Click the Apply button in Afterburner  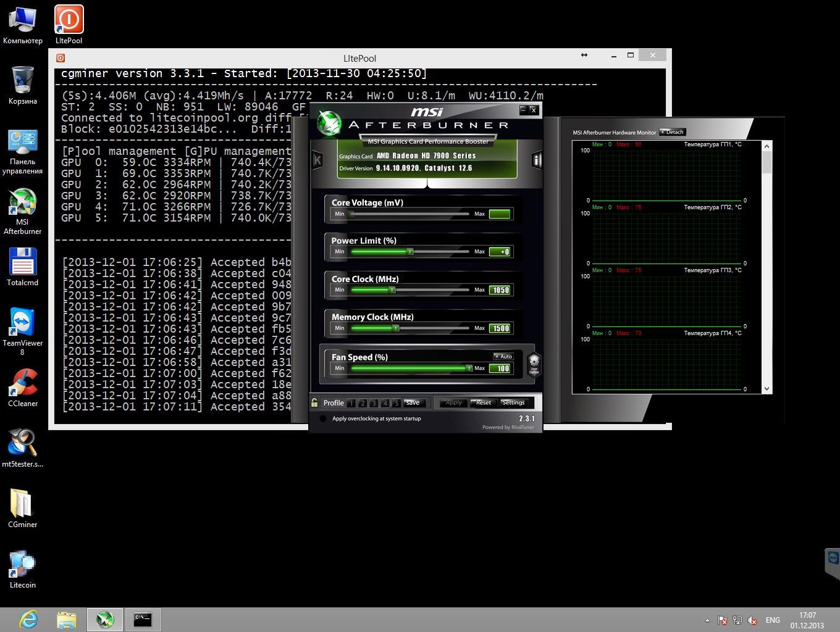point(453,402)
